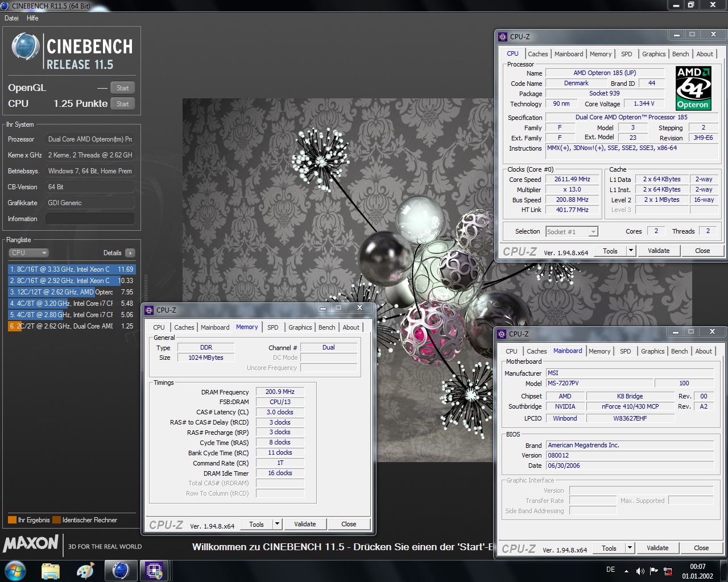Open the CPU ranking dropdown

28,253
